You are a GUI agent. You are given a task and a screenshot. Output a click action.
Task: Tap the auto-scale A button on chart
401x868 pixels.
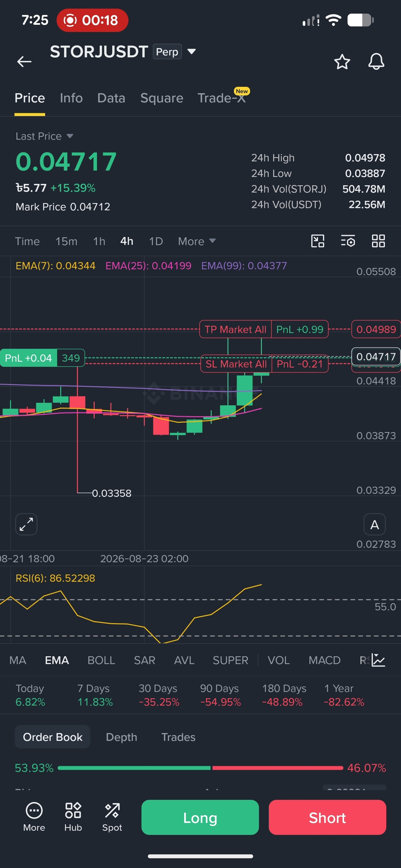pyautogui.click(x=374, y=524)
